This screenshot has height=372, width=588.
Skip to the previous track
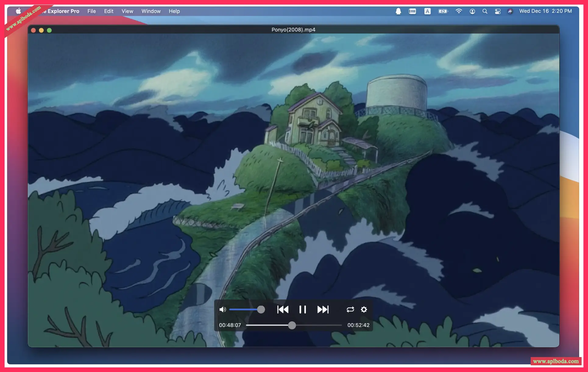(x=283, y=309)
